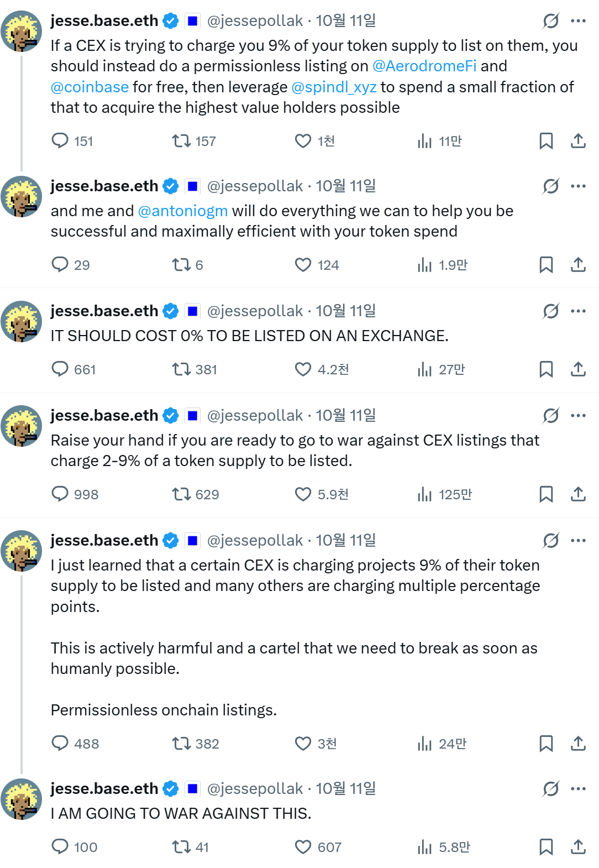Reply to the 0% exchange listing tweet
This screenshot has width=599, height=868.
[60, 369]
